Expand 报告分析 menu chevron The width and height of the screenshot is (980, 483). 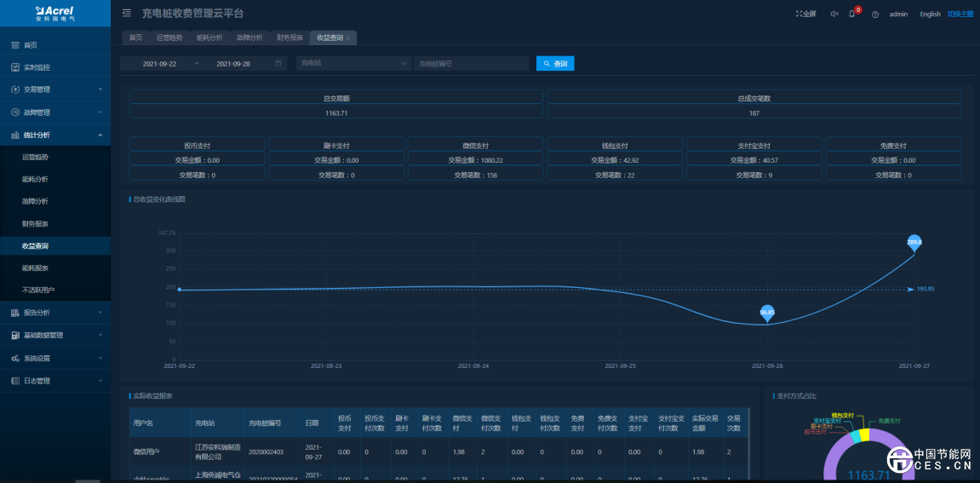click(x=100, y=312)
